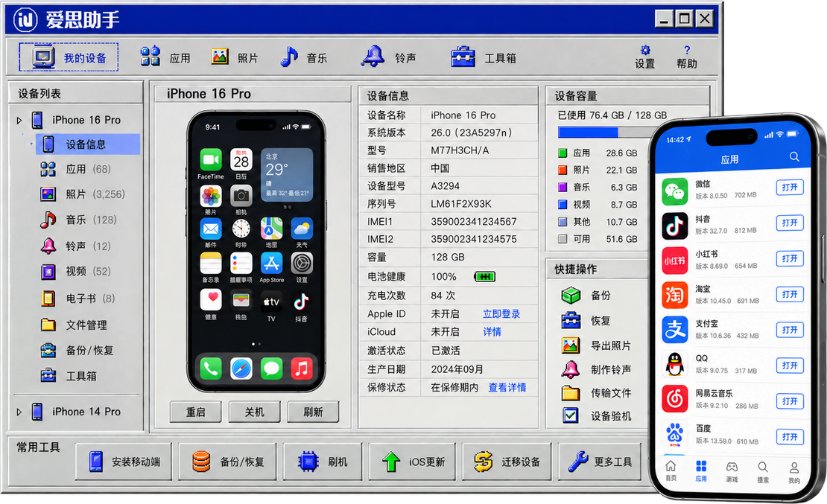
Task: Tap search icon in phone 应用 screen
Action: click(x=794, y=156)
